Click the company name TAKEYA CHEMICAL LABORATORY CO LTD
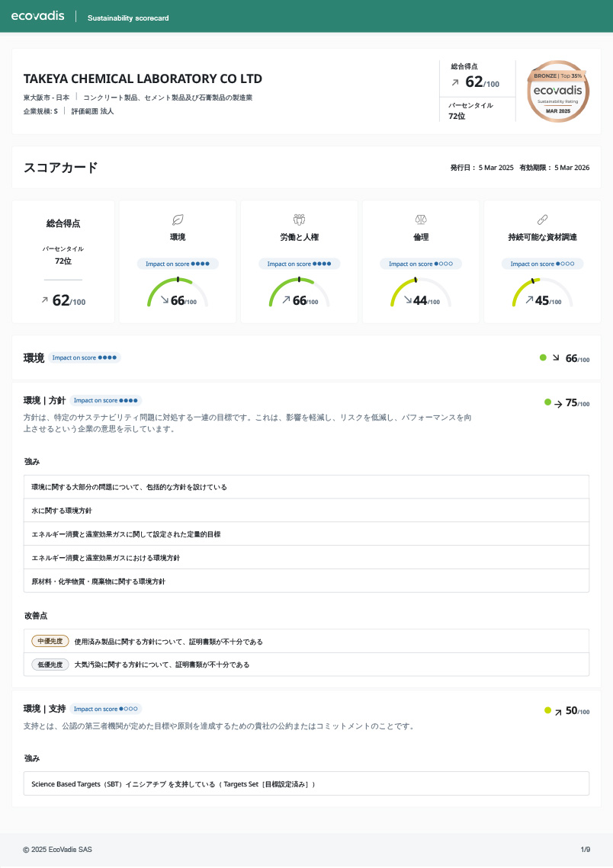 coord(143,78)
